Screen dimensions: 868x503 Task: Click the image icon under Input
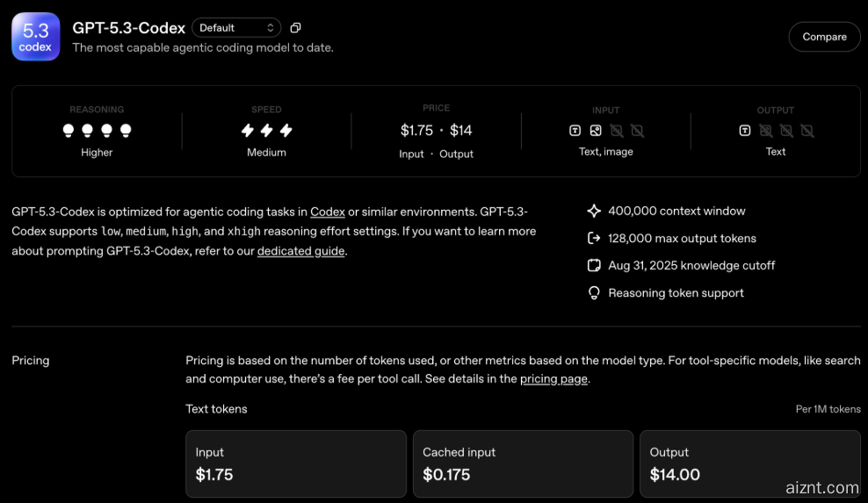[x=596, y=131]
